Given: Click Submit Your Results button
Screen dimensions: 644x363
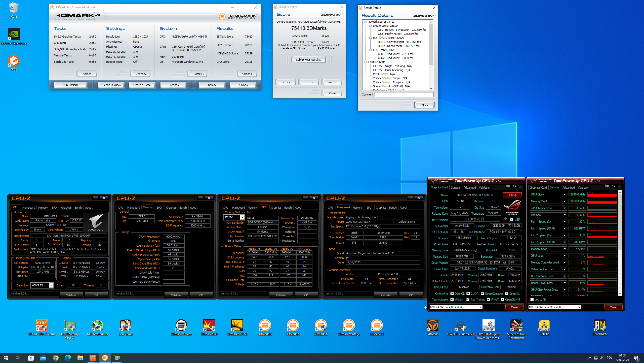Looking at the screenshot, I should tap(309, 60).
